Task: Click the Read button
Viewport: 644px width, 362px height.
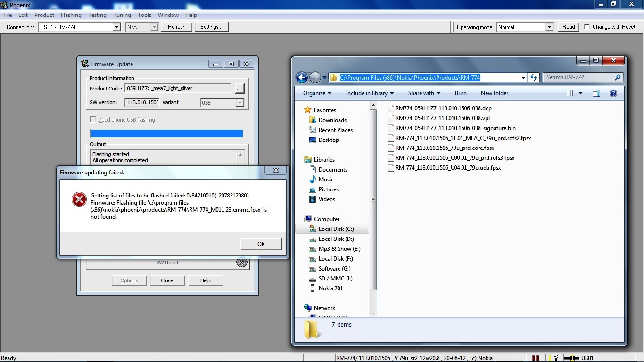Action: point(569,27)
